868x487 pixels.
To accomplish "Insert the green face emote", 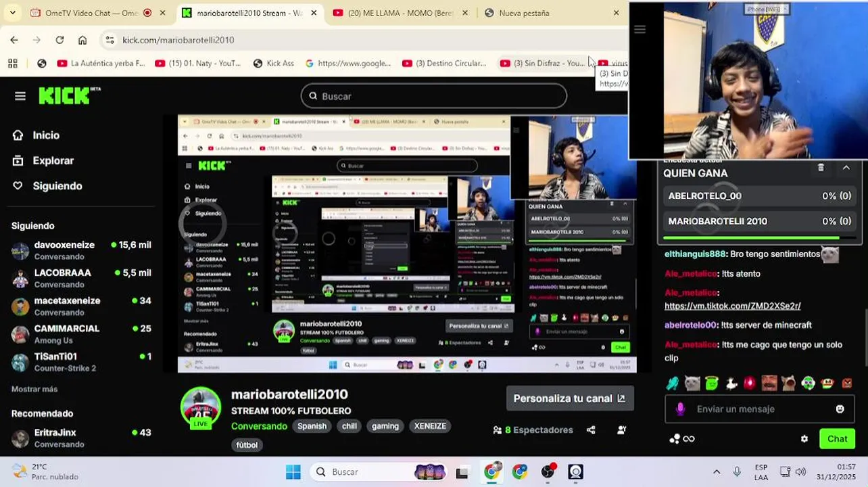I will pyautogui.click(x=711, y=384).
